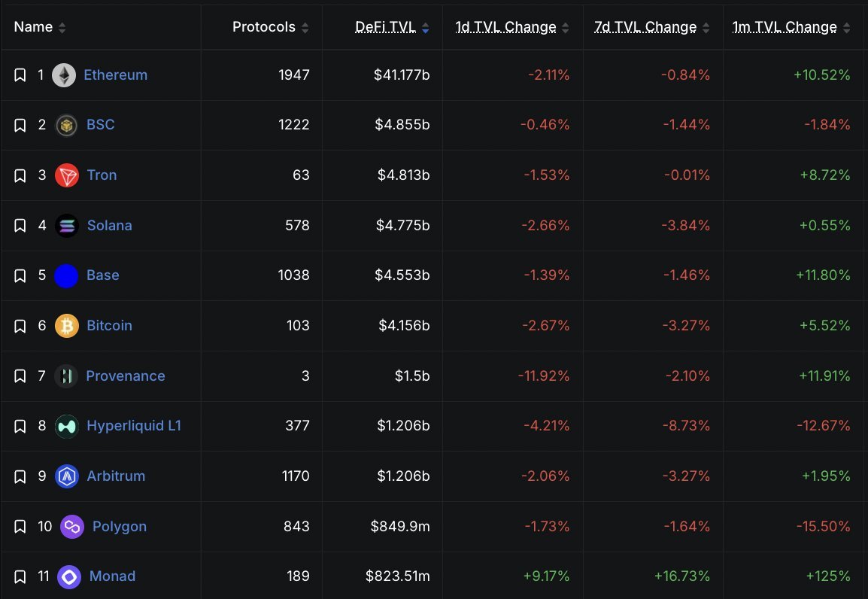Image resolution: width=868 pixels, height=599 pixels.
Task: Sort by 7d TVL Change arrows
Action: 706,28
